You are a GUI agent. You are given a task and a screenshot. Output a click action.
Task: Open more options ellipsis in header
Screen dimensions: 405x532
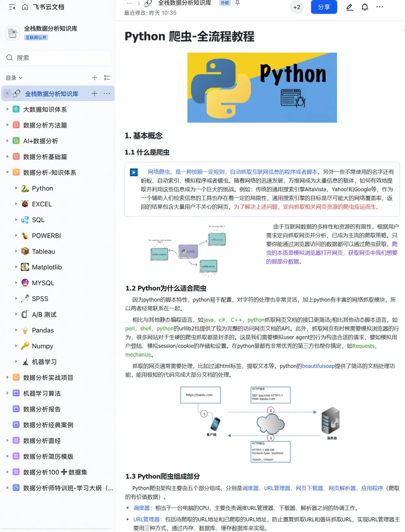(380, 7)
